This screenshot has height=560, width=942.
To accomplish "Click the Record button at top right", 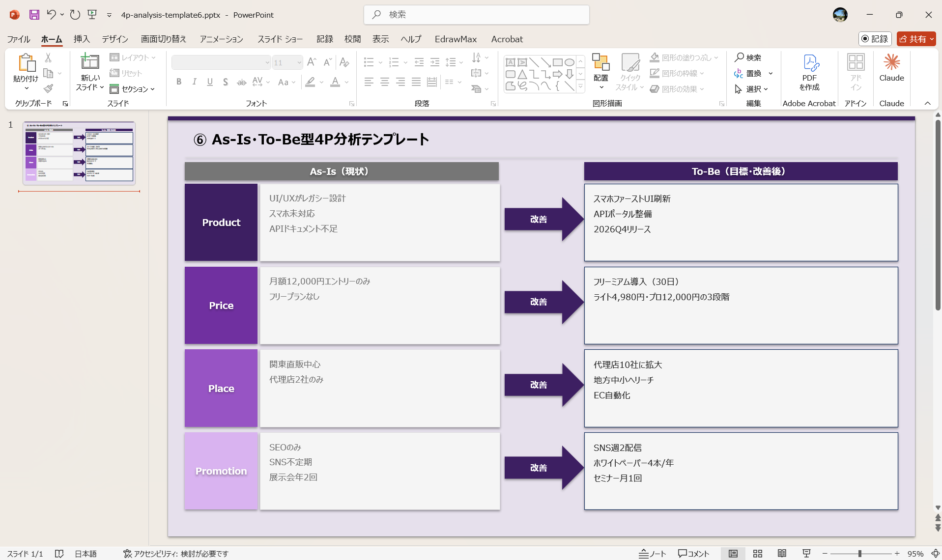I will coord(875,39).
